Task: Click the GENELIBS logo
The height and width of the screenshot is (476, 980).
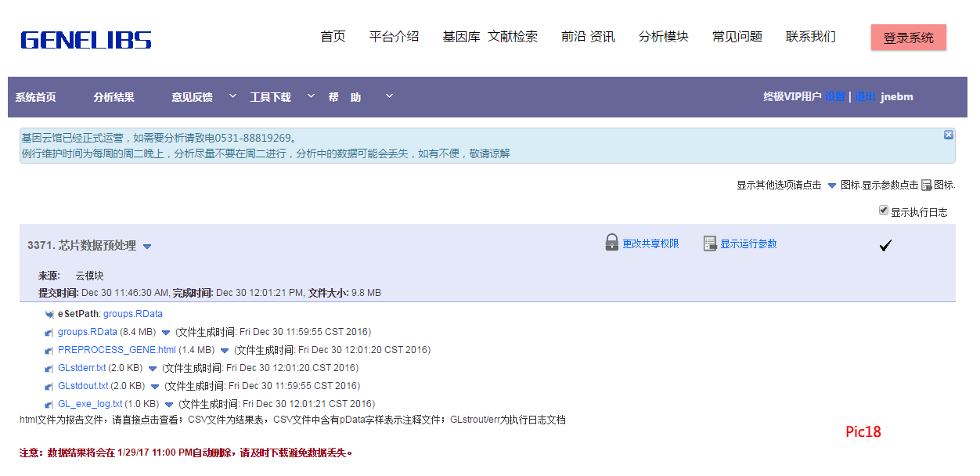Action: 86,40
